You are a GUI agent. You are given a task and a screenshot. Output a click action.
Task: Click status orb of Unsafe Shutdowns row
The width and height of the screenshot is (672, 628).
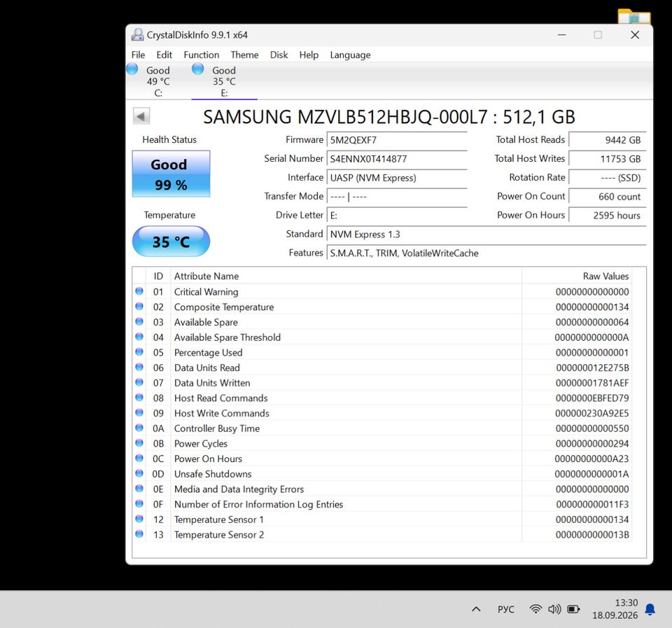[139, 473]
